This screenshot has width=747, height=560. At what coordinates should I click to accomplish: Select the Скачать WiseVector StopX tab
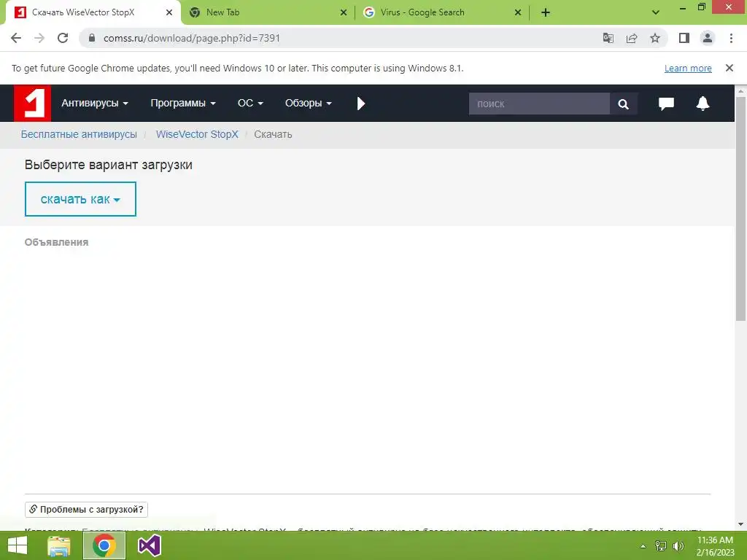point(93,12)
